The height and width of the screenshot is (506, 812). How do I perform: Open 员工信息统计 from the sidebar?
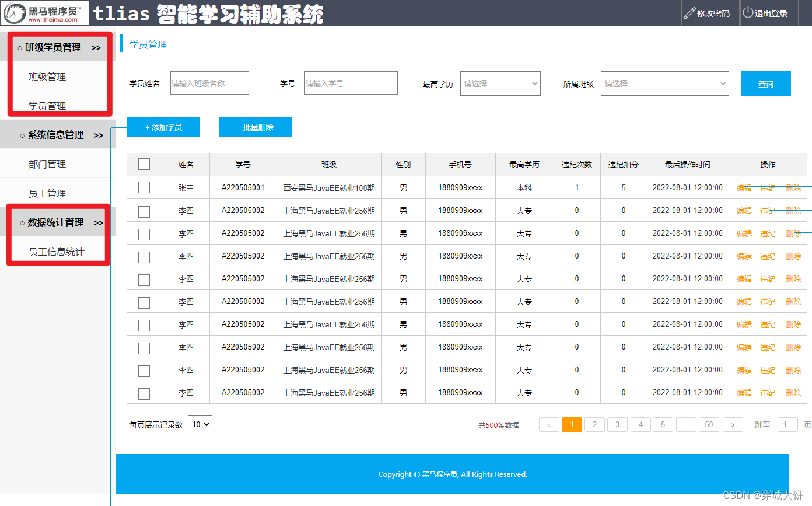[55, 252]
